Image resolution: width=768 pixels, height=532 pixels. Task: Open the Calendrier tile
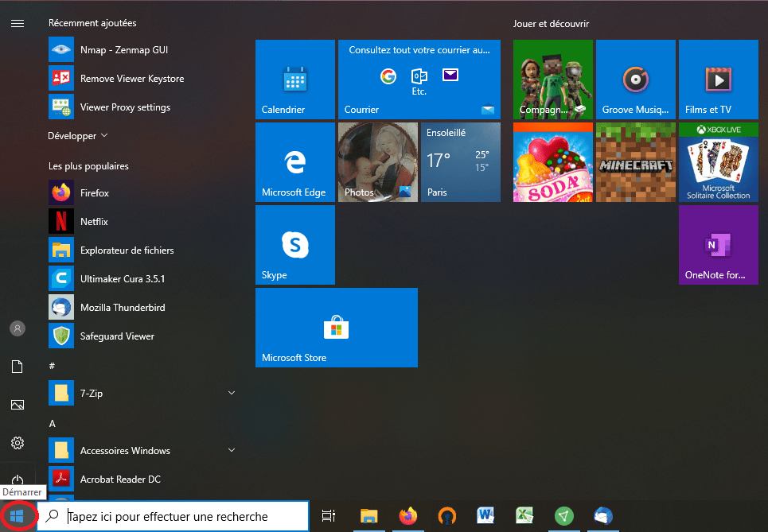coord(294,80)
